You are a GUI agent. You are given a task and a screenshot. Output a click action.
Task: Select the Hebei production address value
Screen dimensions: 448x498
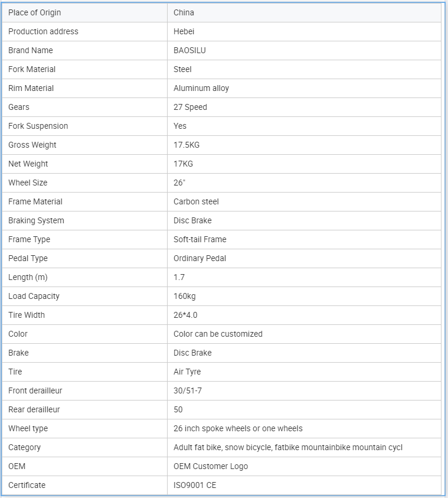coord(184,31)
